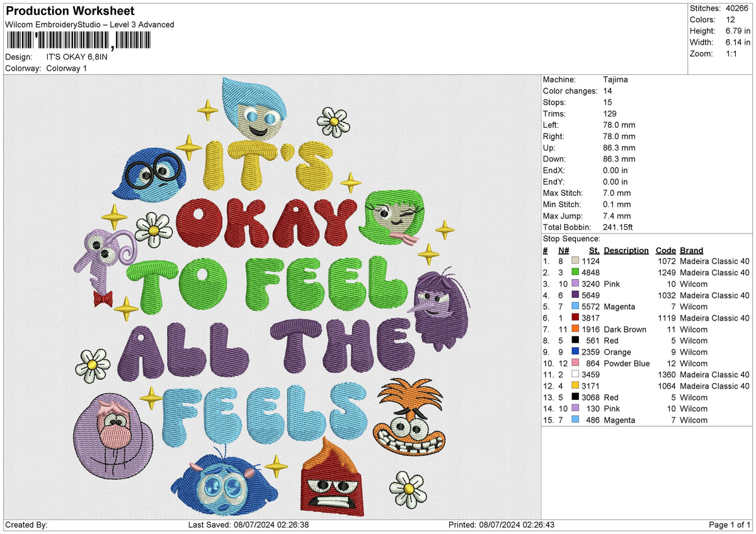The image size is (756, 534).
Task: Click the 'N#' column header
Action: 563,250
